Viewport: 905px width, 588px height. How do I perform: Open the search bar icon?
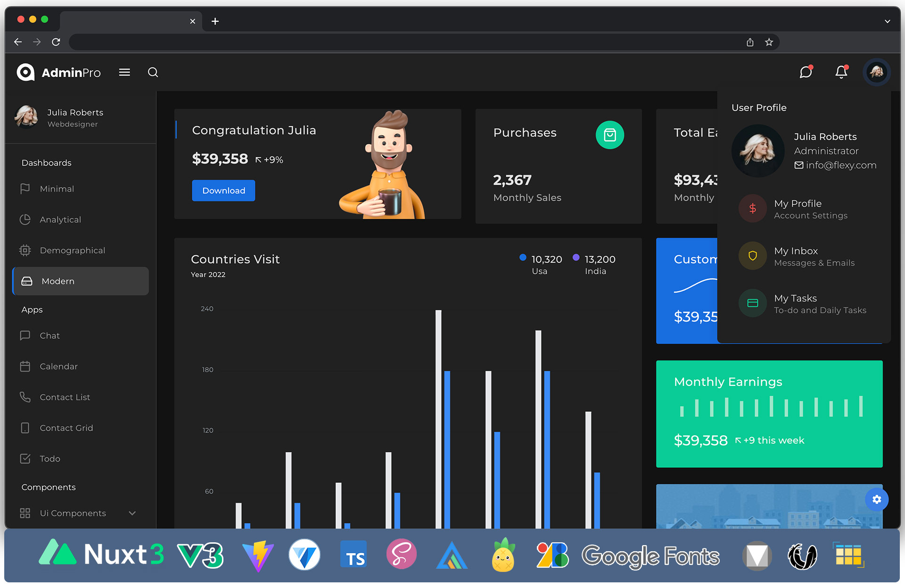pos(152,73)
